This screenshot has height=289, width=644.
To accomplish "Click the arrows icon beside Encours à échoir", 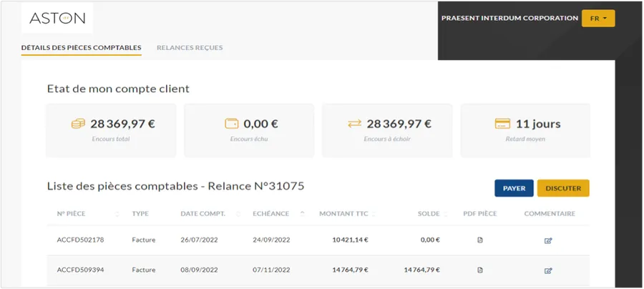I will (x=354, y=124).
